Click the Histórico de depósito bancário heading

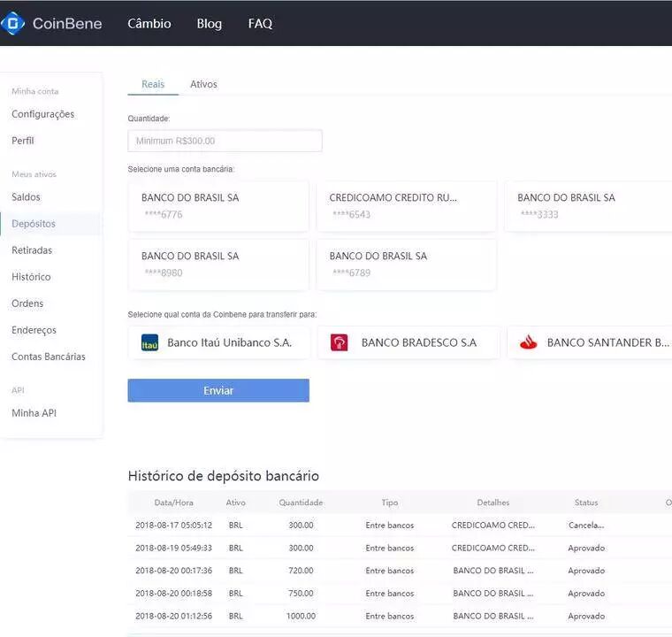[x=224, y=476]
